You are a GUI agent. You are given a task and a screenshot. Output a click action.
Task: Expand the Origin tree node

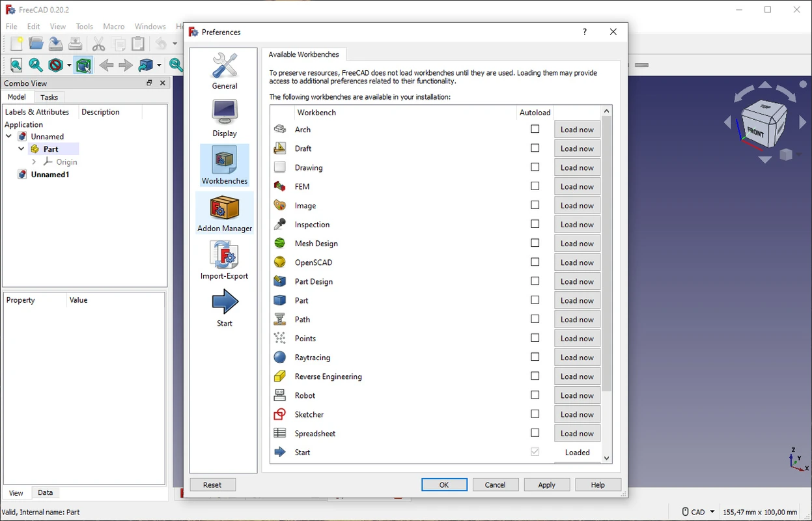coord(34,162)
